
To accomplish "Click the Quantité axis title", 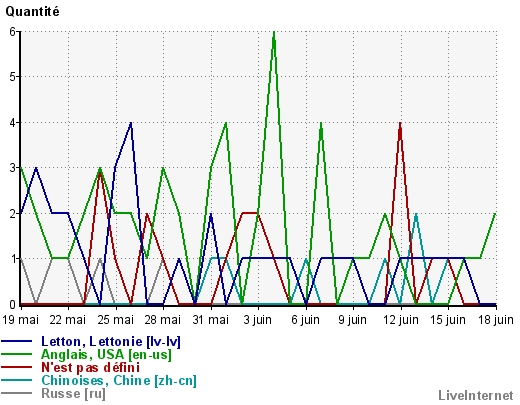I will tap(32, 12).
